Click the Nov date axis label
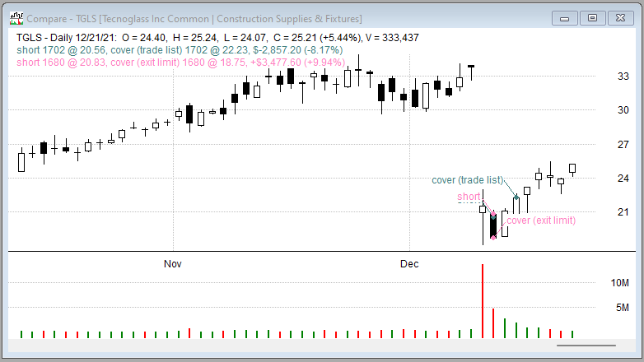Screen dimensions: 644x362 tap(172, 264)
